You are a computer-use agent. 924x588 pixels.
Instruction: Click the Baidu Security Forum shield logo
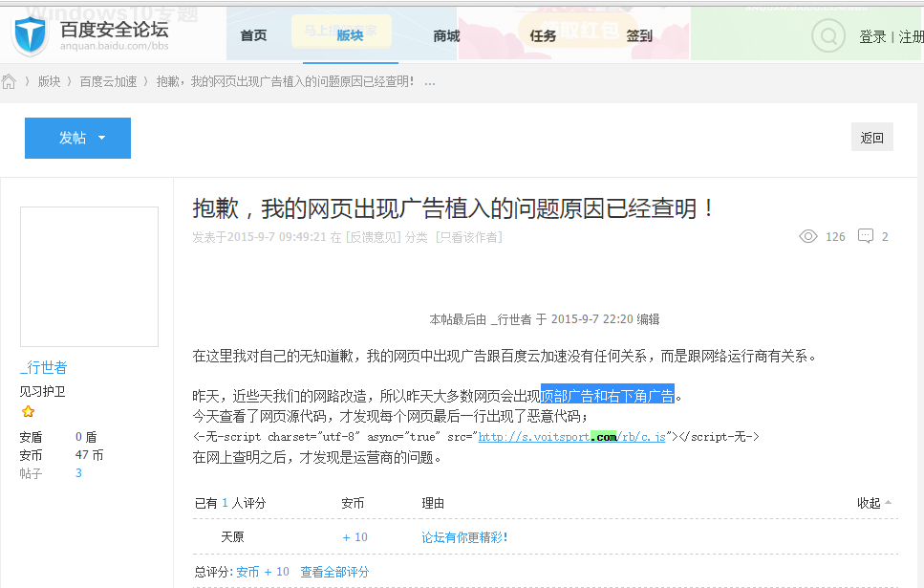(30, 35)
